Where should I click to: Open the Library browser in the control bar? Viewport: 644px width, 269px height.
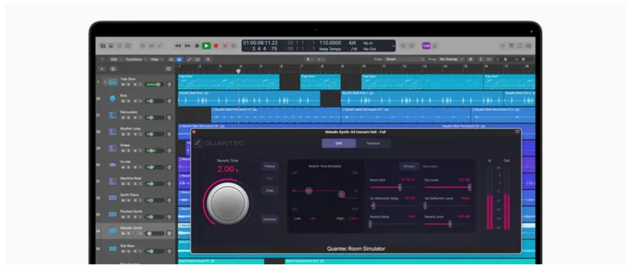[103, 46]
